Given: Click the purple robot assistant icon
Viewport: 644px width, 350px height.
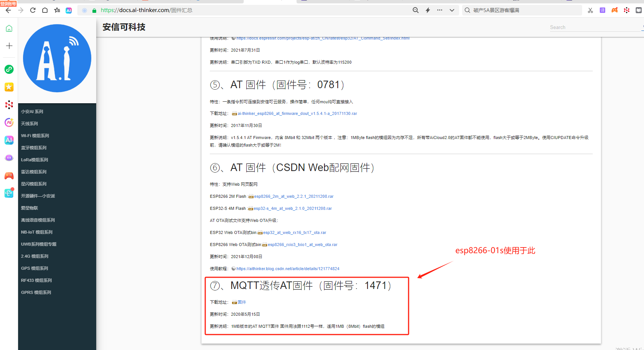Looking at the screenshot, I should click(x=9, y=157).
